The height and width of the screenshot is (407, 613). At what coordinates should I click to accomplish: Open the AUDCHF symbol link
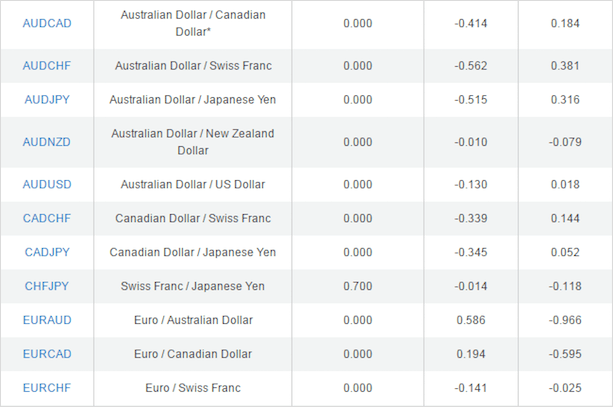pyautogui.click(x=47, y=66)
